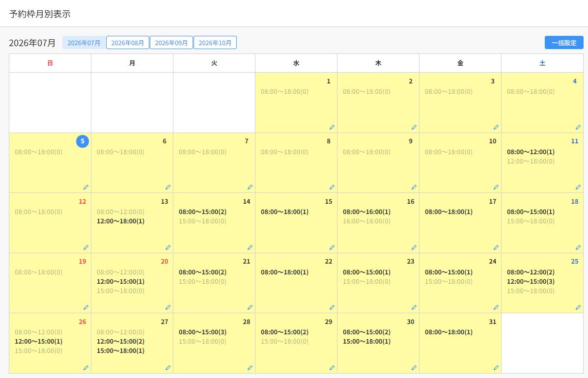Click the 12:00〜15:00(3) slot on July 25

coord(530,281)
